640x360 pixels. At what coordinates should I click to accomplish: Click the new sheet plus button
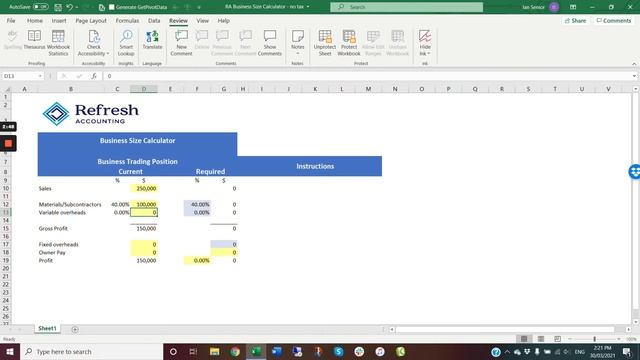click(75, 329)
